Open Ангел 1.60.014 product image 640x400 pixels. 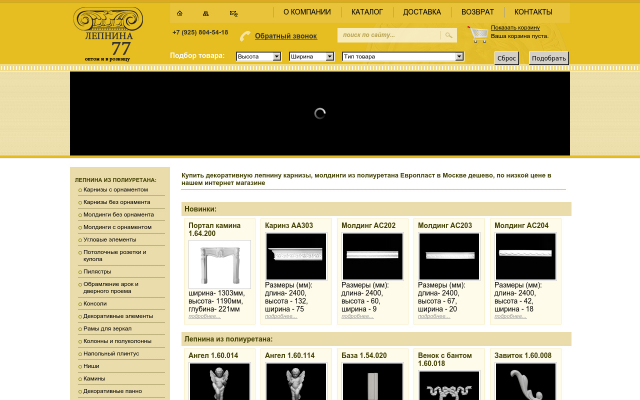point(220,382)
